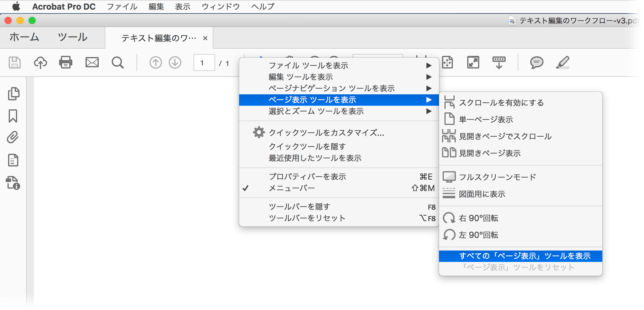This screenshot has height=310, width=644.
Task: Expand ページ表示 ツールを表示 submenu
Action: pyautogui.click(x=339, y=100)
